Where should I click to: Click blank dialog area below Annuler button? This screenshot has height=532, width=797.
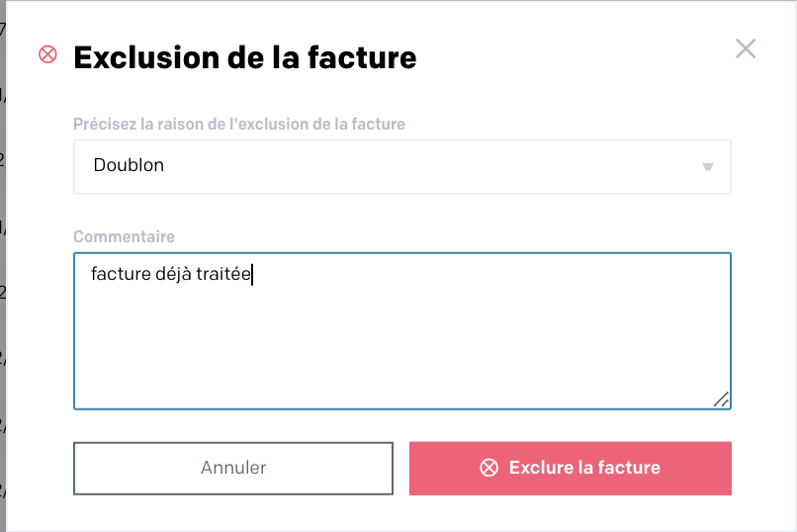click(x=233, y=513)
